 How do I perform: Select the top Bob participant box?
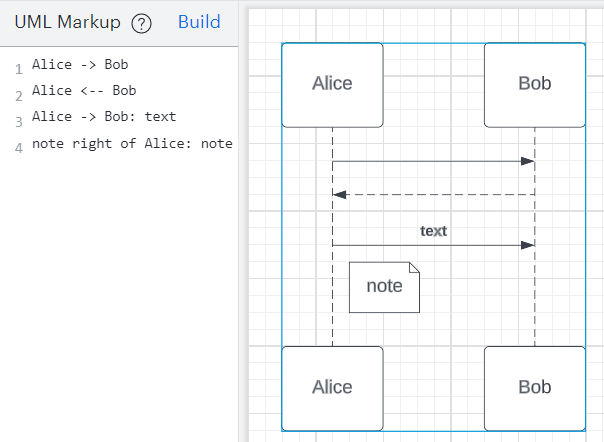click(x=534, y=84)
